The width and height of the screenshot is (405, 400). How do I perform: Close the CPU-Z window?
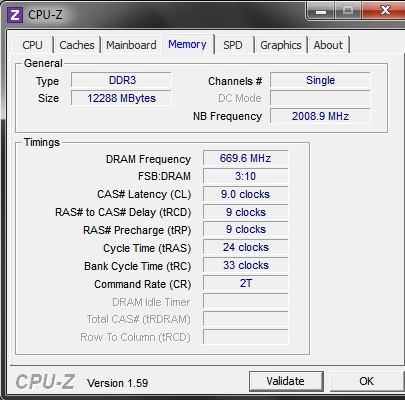coord(384,11)
